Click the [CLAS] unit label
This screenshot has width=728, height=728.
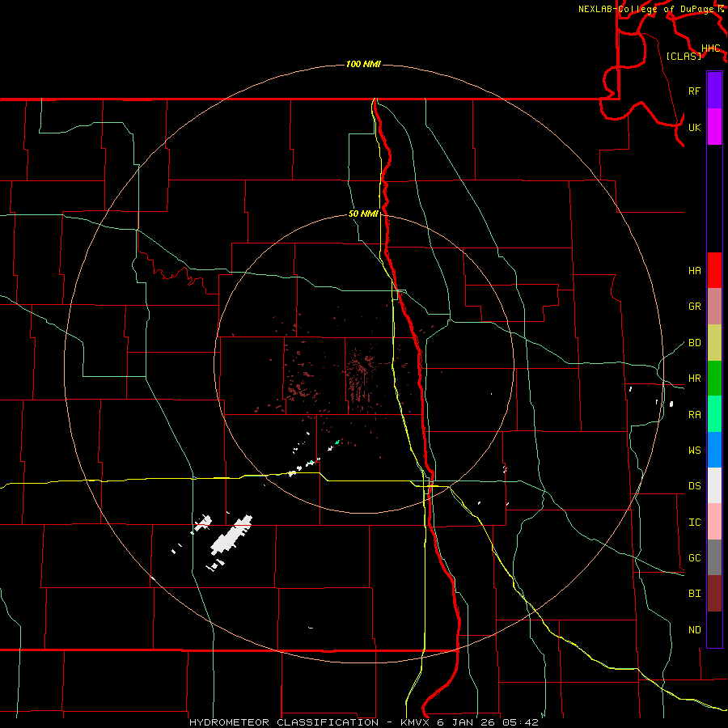click(684, 56)
